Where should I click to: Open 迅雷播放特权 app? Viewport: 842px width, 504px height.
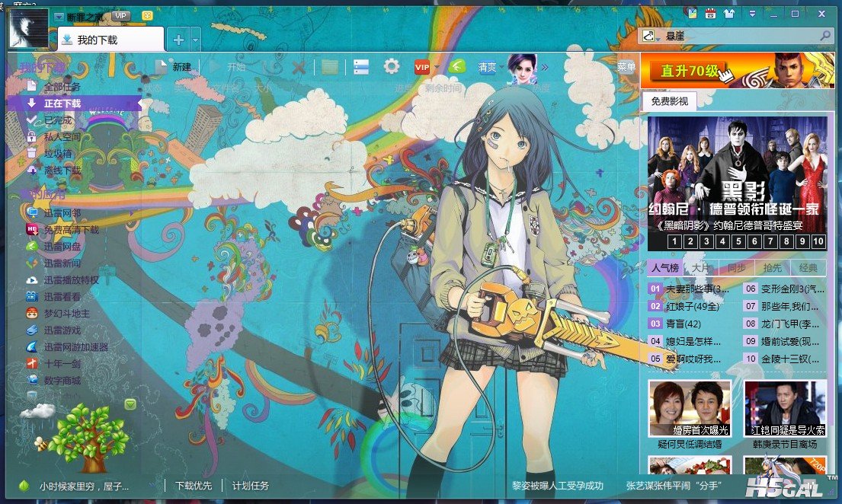71,279
